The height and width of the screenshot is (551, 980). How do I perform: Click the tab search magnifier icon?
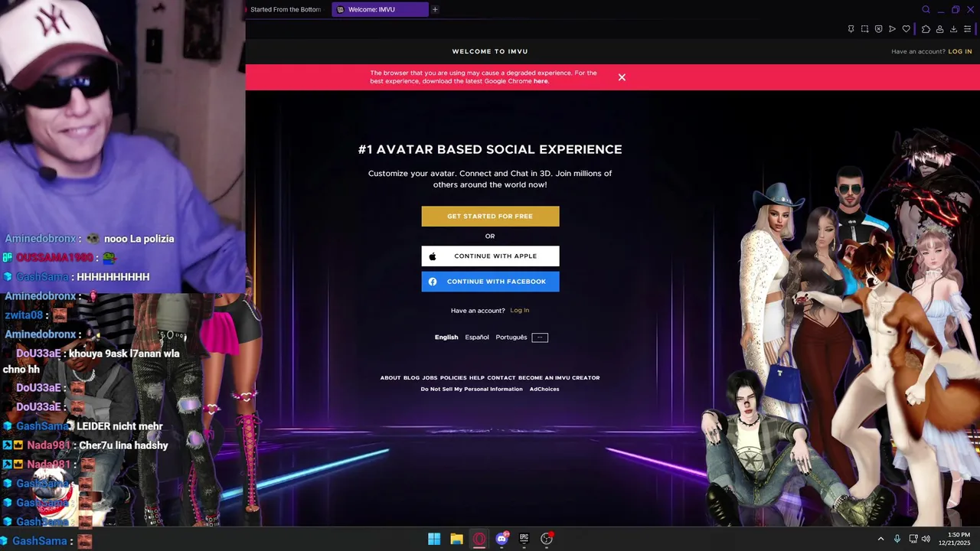926,10
